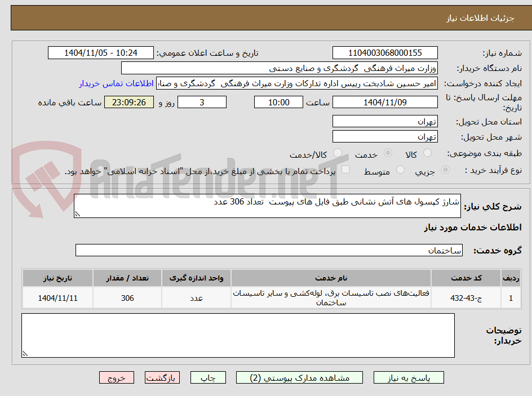Click the بازگشت back button
Screen dimensions: 532x396
(x=162, y=377)
